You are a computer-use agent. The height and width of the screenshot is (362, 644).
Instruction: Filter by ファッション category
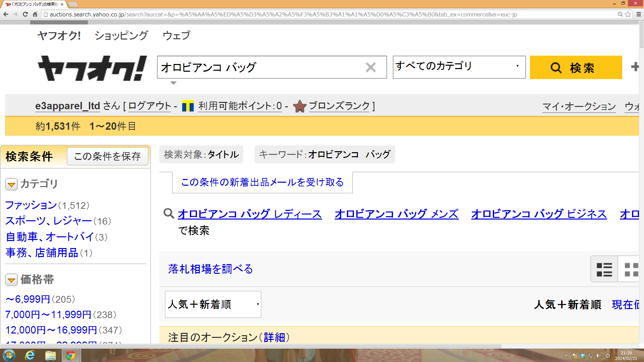[31, 205]
